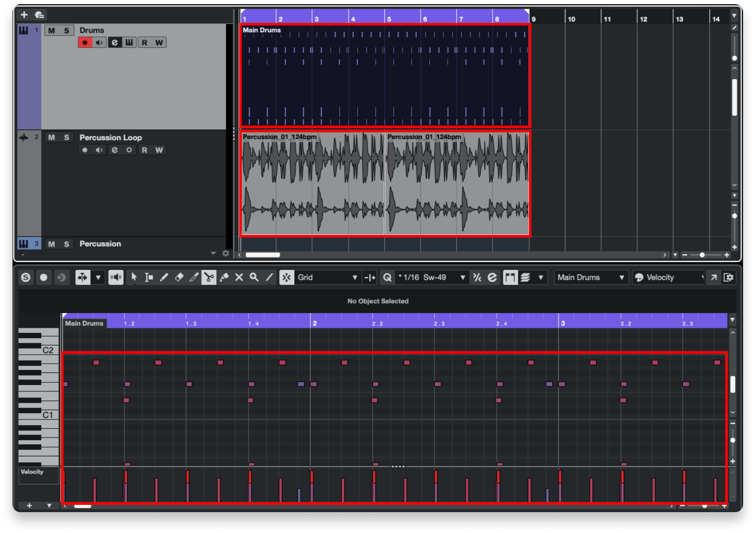Open track list settings gear
Image resolution: width=756 pixels, height=533 pixels.
tap(226, 253)
